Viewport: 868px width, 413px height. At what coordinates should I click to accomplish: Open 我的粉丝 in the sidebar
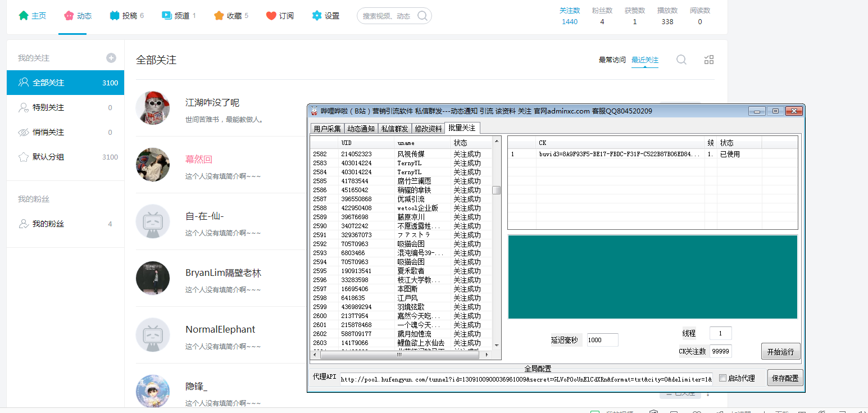[48, 224]
